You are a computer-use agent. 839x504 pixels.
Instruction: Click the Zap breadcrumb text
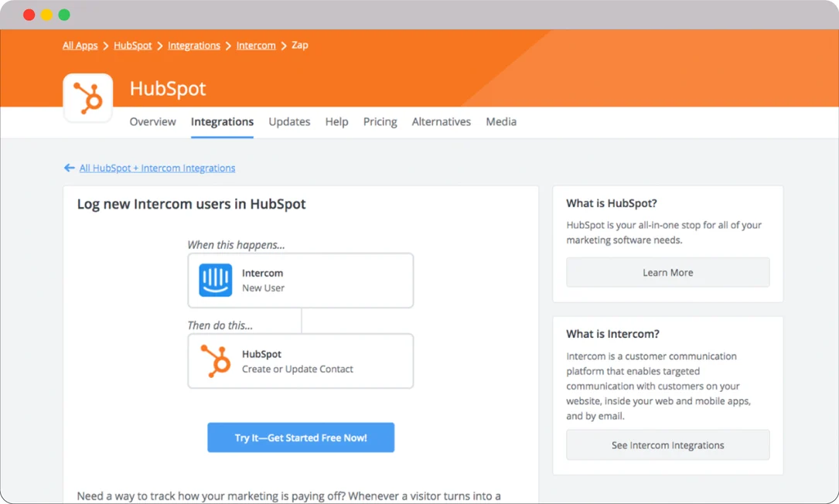(300, 45)
